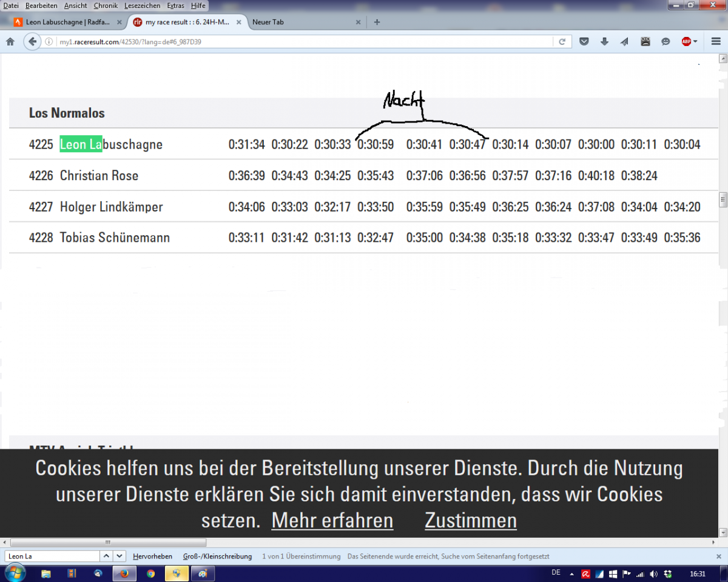
Task: Launch Chrome from the taskbar
Action: point(150,574)
